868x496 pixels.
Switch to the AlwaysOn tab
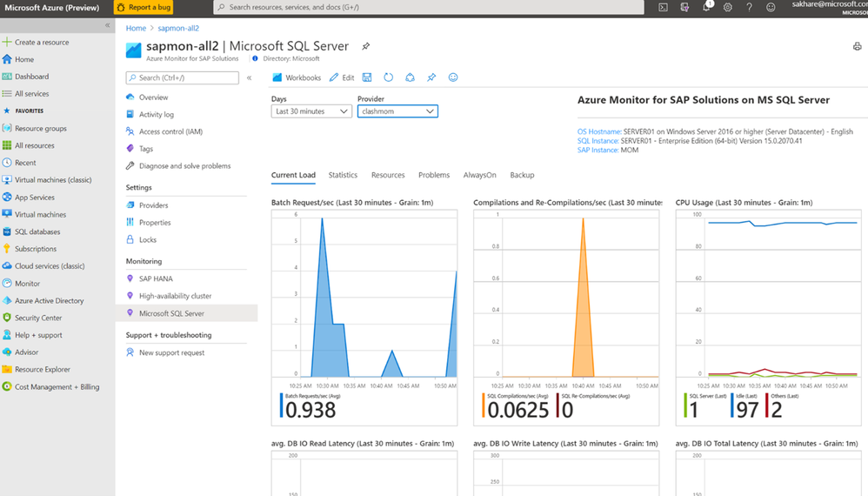coord(479,175)
